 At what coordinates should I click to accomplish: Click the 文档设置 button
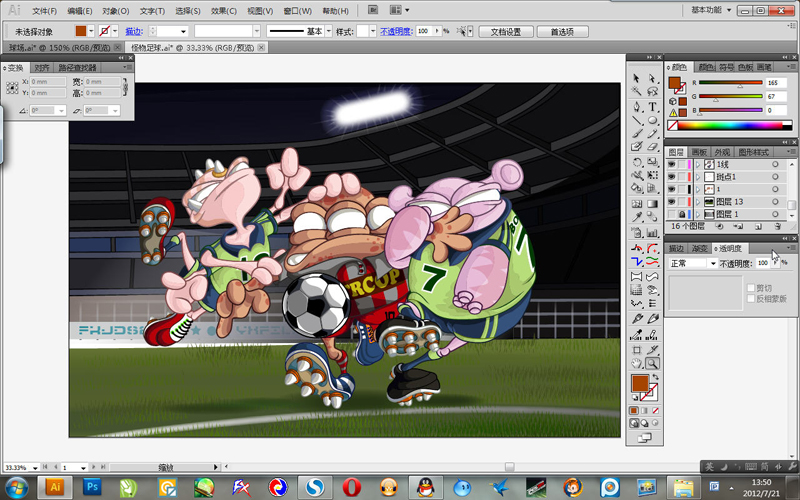click(x=506, y=32)
